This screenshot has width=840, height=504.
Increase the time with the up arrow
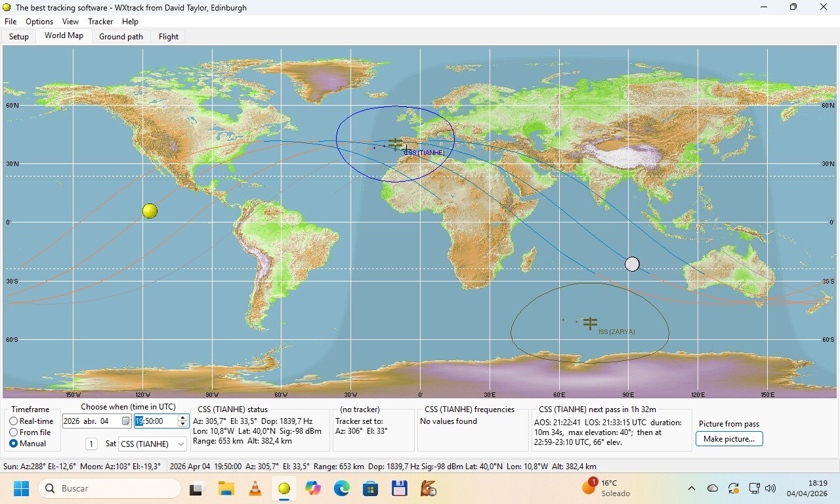click(182, 418)
